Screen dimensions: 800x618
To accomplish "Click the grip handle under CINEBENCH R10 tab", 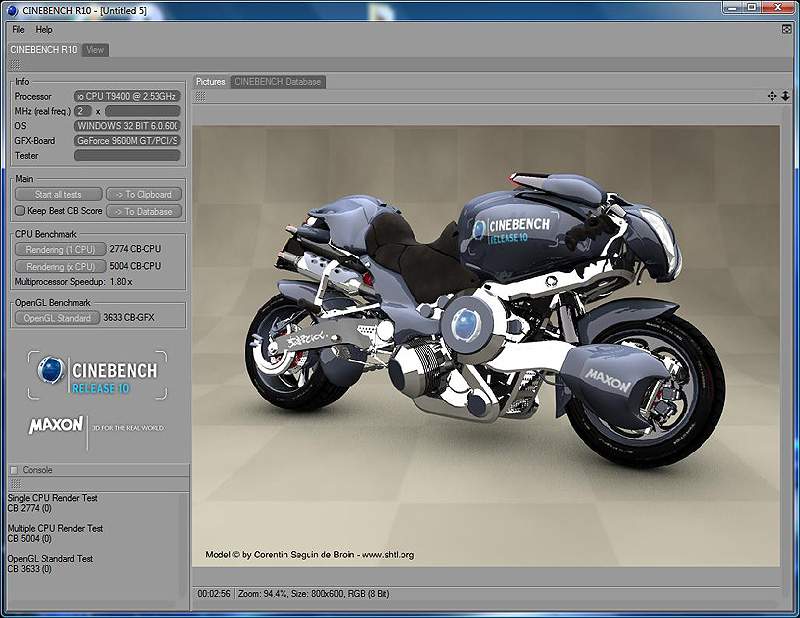I will coord(15,64).
